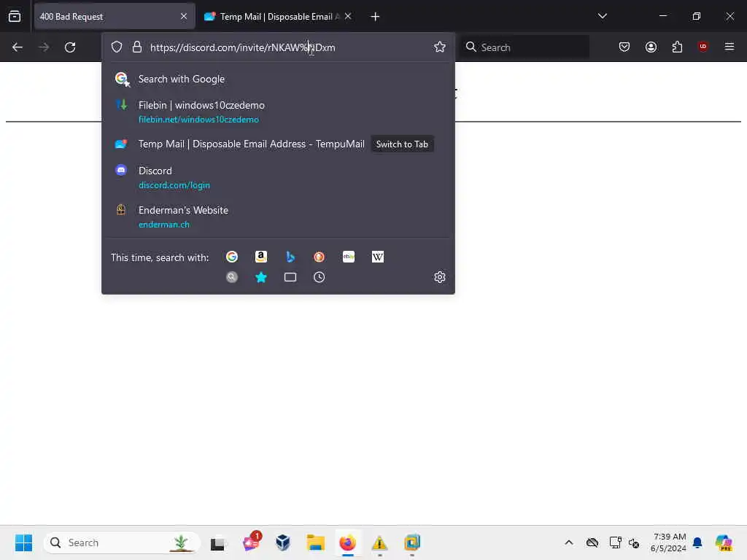Switch to the 400 Bad Request tab

pyautogui.click(x=115, y=17)
